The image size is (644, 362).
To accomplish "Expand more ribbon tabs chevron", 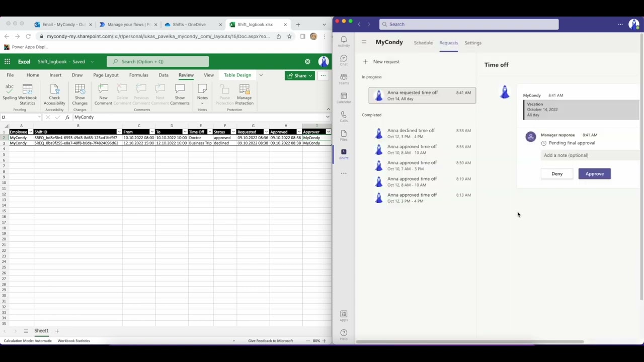I will coord(261,75).
